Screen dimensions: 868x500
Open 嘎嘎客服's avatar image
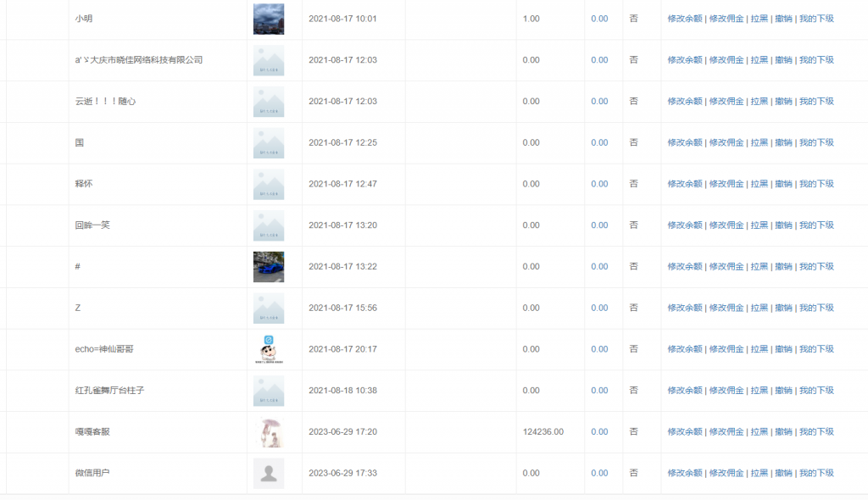tap(268, 432)
